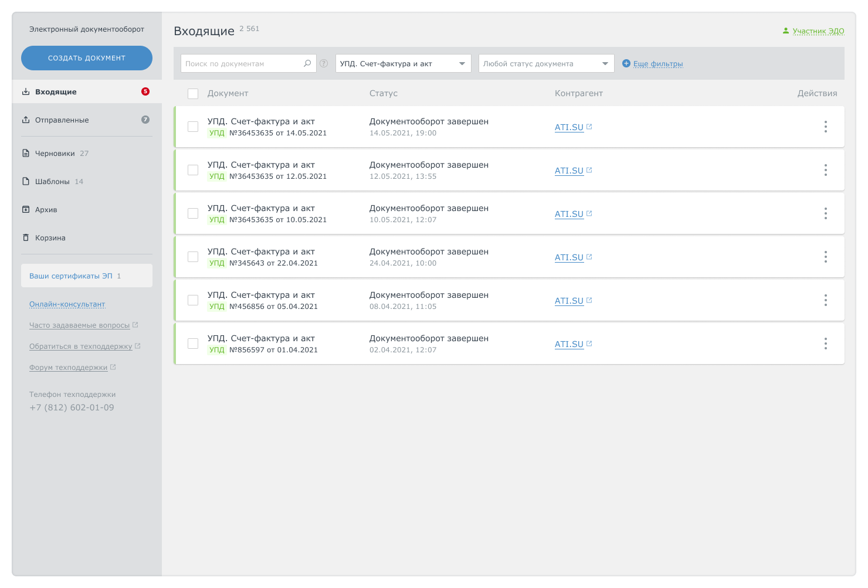Click the blue plus icon for more filters
This screenshot has height=588, width=868.
pyautogui.click(x=626, y=63)
